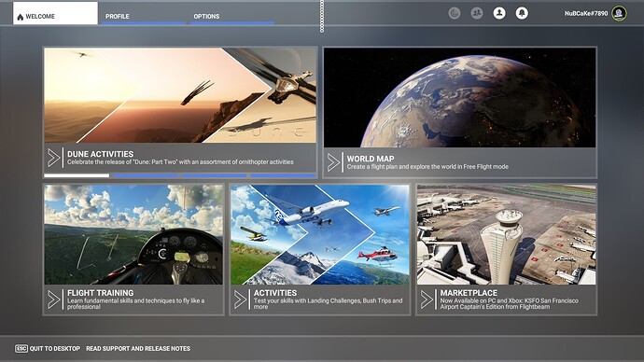
Task: Open Read Support and Release Notes
Action: point(138,348)
